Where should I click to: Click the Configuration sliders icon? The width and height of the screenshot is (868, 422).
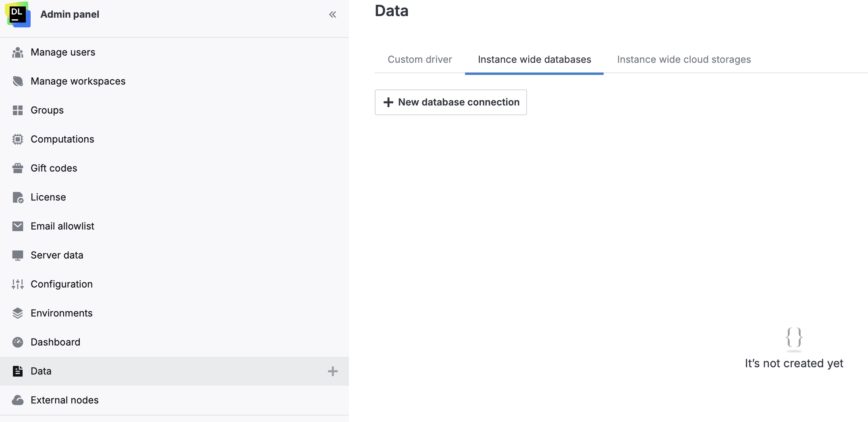coord(18,284)
